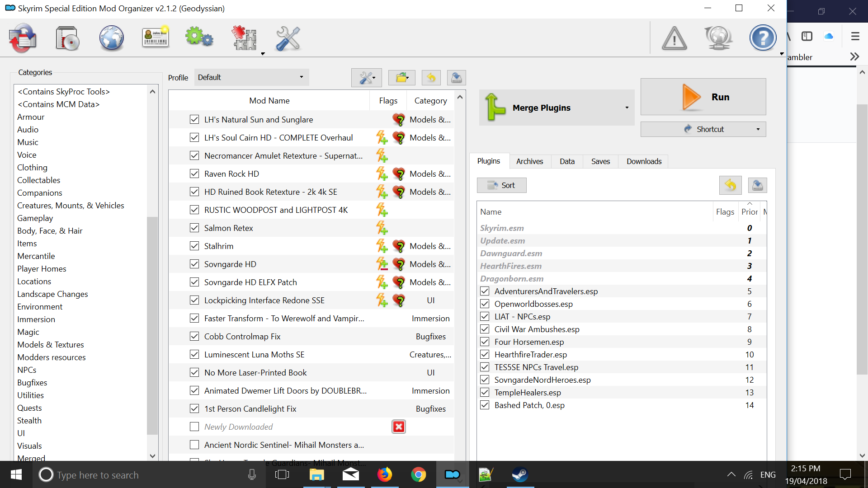Uncheck the 'Salmon Retex' mod
Screen dimensions: 868x488
coord(194,228)
